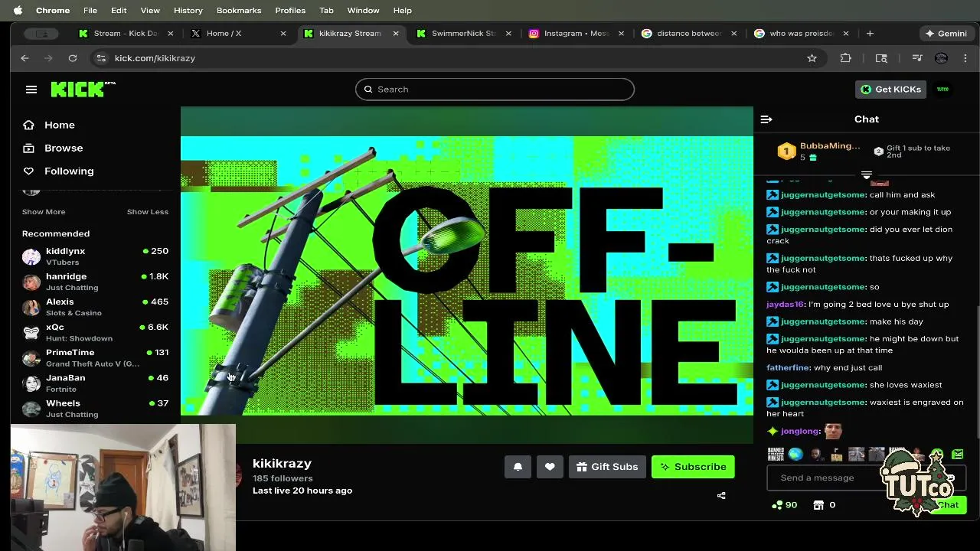Image resolution: width=980 pixels, height=551 pixels.
Task: Click the offline stream banner
Action: coord(467,275)
